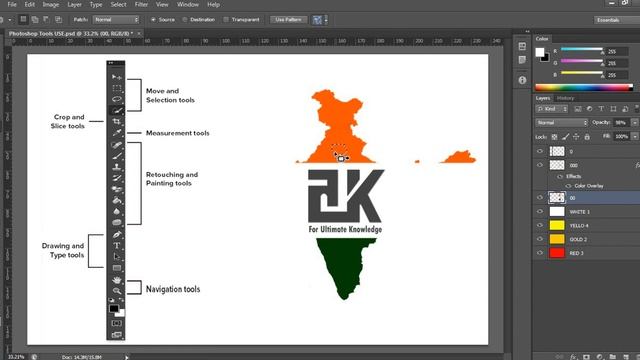This screenshot has width=640, height=360.
Task: Open the top collapsed panel icon above Info
Action: 522,46
